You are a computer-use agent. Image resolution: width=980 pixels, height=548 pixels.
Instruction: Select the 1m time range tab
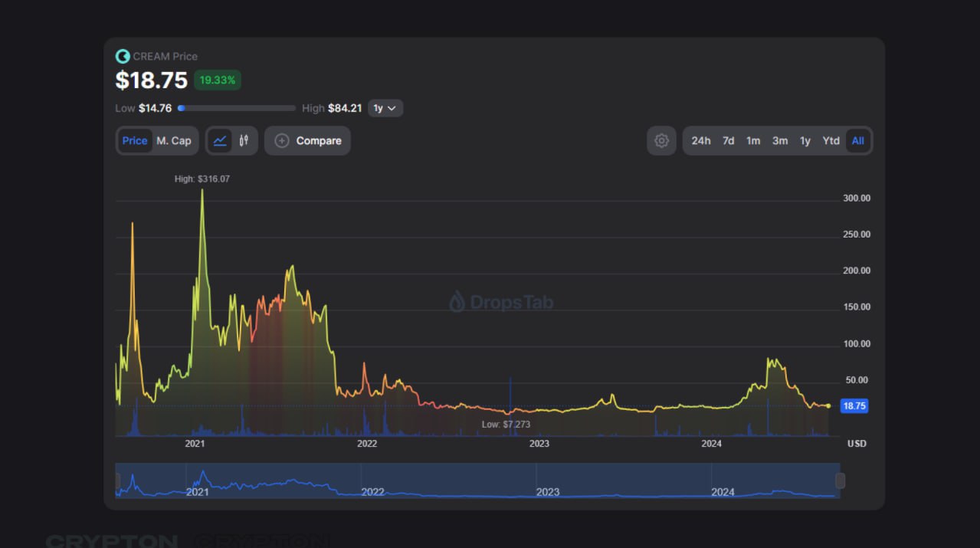tap(753, 141)
